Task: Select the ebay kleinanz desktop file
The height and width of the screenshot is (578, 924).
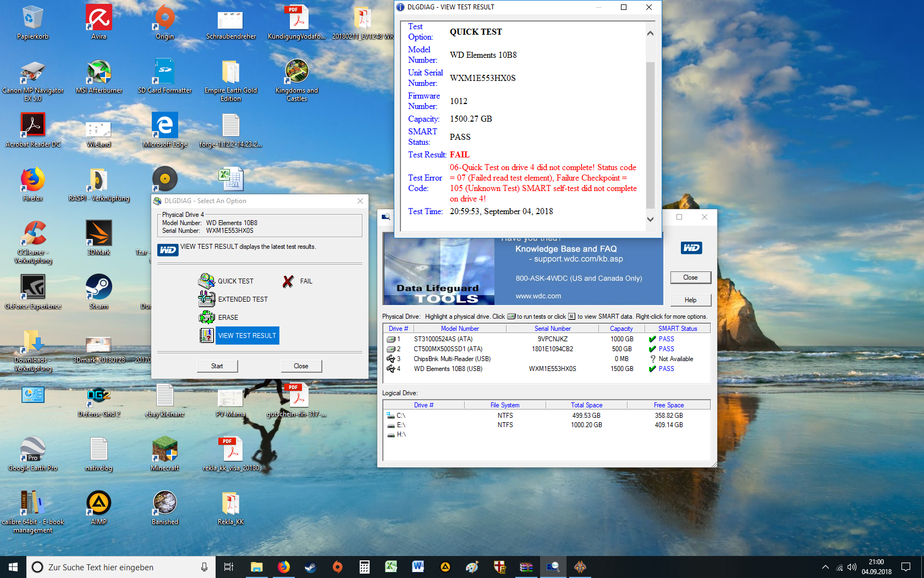Action: pos(165,400)
